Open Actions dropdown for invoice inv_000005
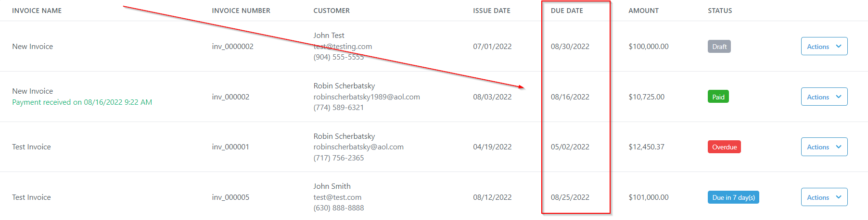This screenshot has width=868, height=220. pyautogui.click(x=824, y=197)
